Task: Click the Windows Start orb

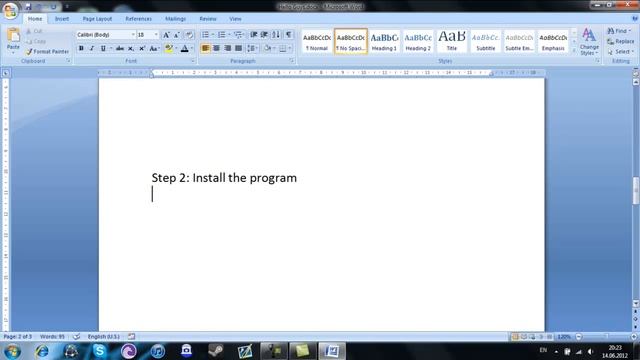Action: coord(12,351)
